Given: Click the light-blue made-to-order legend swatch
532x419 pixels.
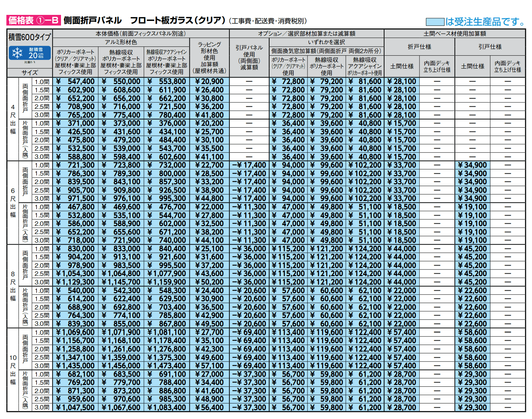Looking at the screenshot, I should click(x=435, y=22).
